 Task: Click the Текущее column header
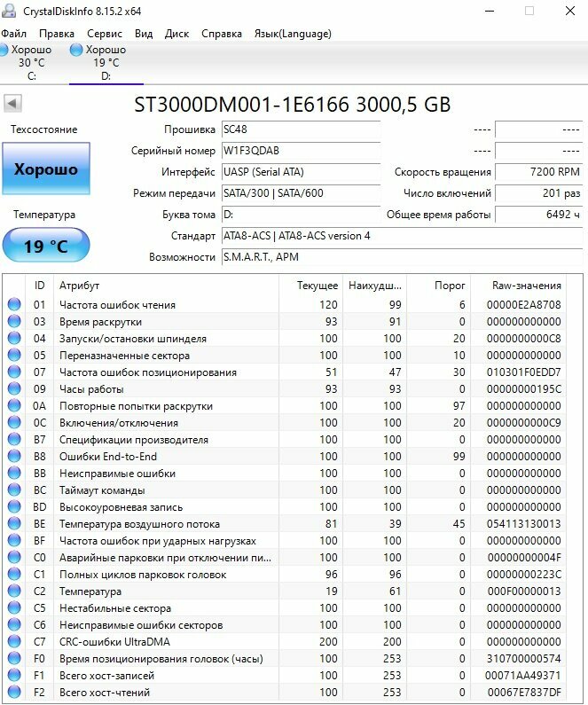(x=311, y=286)
